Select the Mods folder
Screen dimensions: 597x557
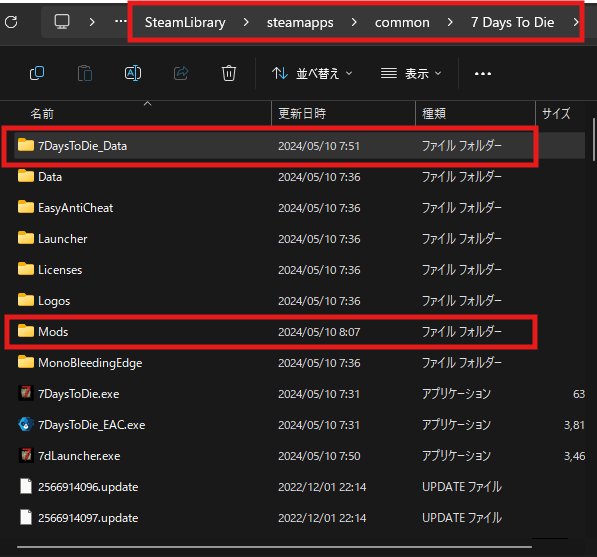[x=299, y=332]
